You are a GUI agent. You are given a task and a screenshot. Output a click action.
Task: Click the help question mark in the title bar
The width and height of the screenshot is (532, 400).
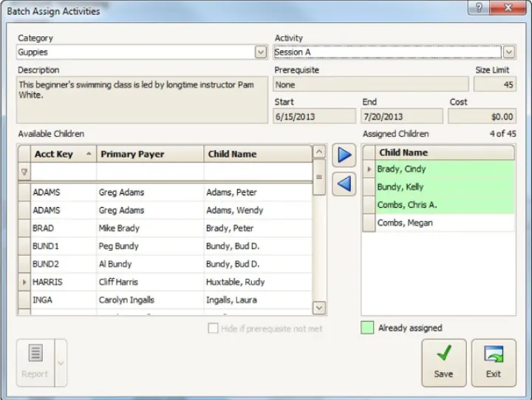click(x=479, y=8)
